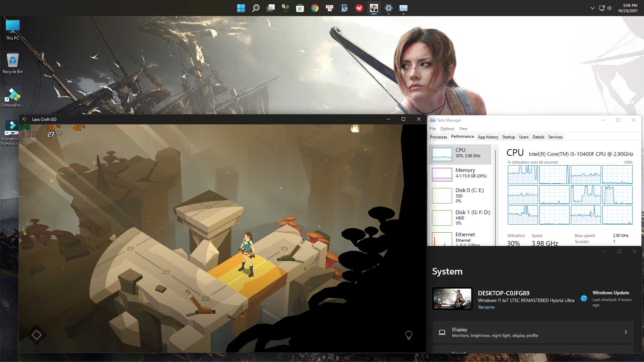
Task: Select Disk 0 (C: E:) performance item
Action: pyautogui.click(x=460, y=195)
